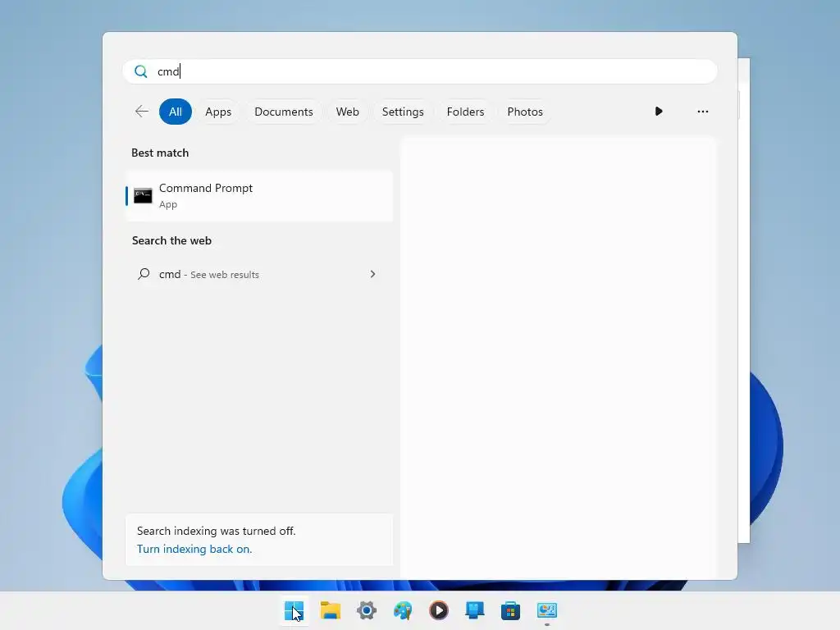840x630 pixels.
Task: Open File Explorer from the taskbar
Action: coord(331,610)
